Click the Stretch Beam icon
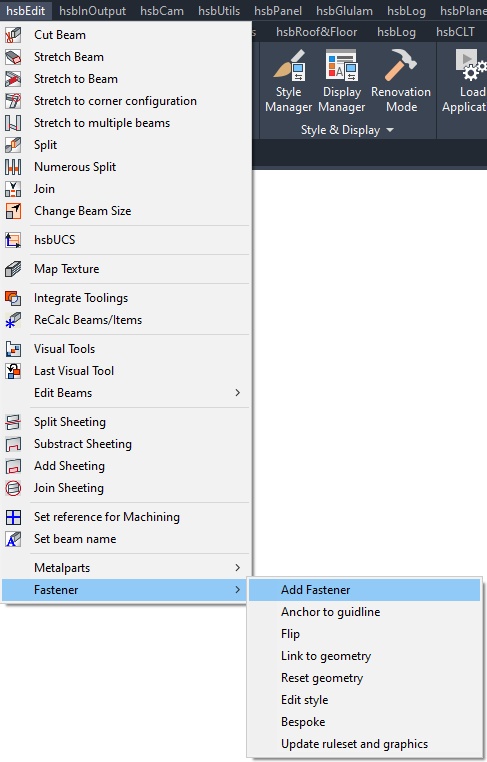The width and height of the screenshot is (487, 762). point(13,57)
